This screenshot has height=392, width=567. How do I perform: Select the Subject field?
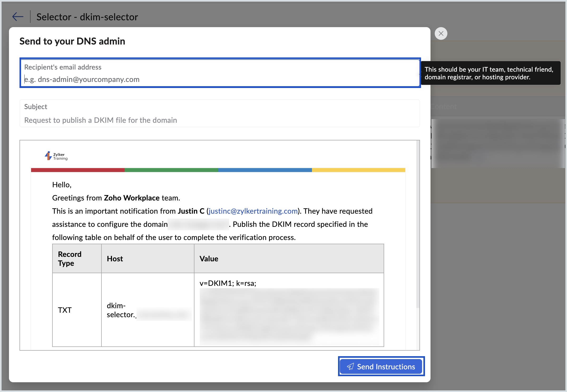tap(219, 113)
